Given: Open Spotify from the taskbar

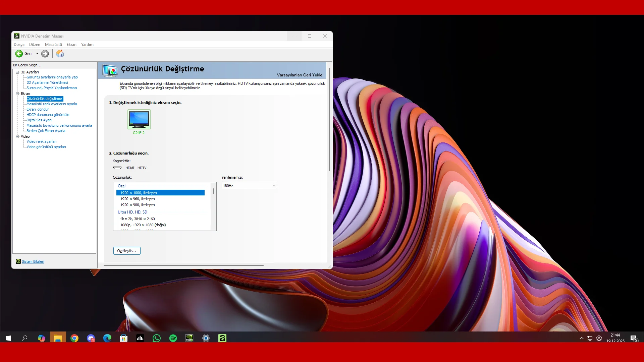Looking at the screenshot, I should point(173,338).
